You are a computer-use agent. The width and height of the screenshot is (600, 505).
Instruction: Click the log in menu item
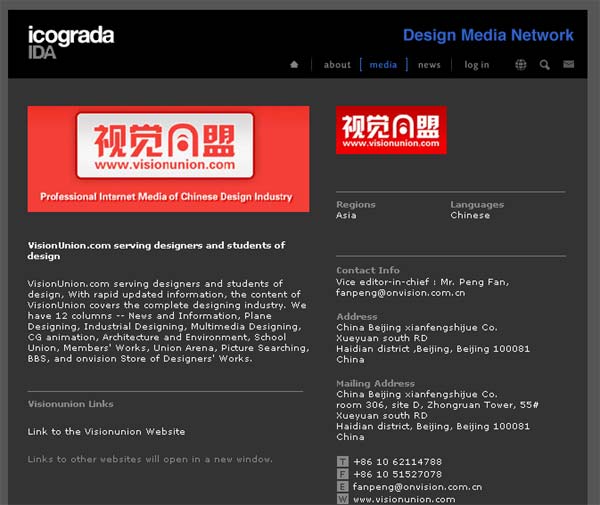[x=477, y=65]
